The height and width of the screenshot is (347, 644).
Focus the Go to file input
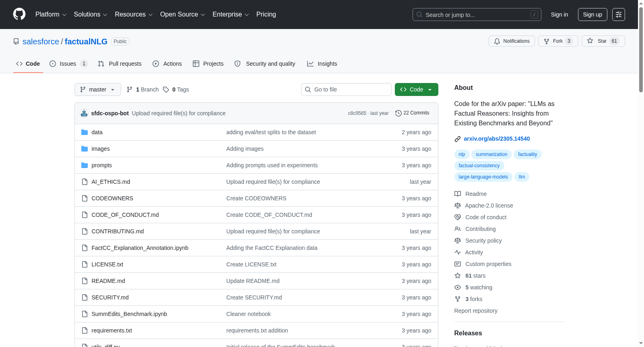[x=346, y=89]
